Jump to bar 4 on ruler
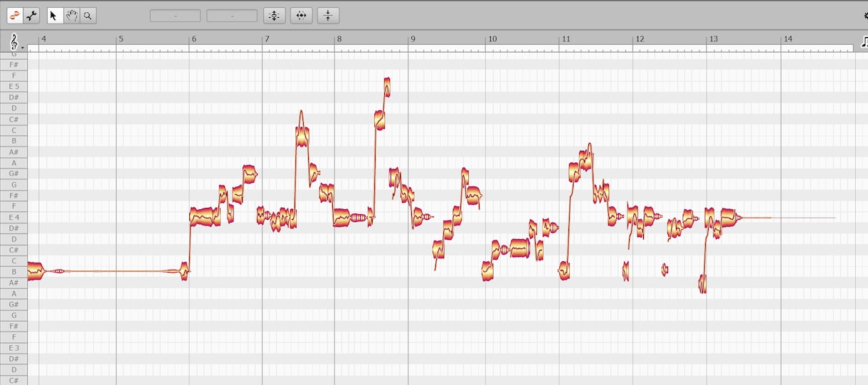868x385 pixels. click(x=43, y=39)
